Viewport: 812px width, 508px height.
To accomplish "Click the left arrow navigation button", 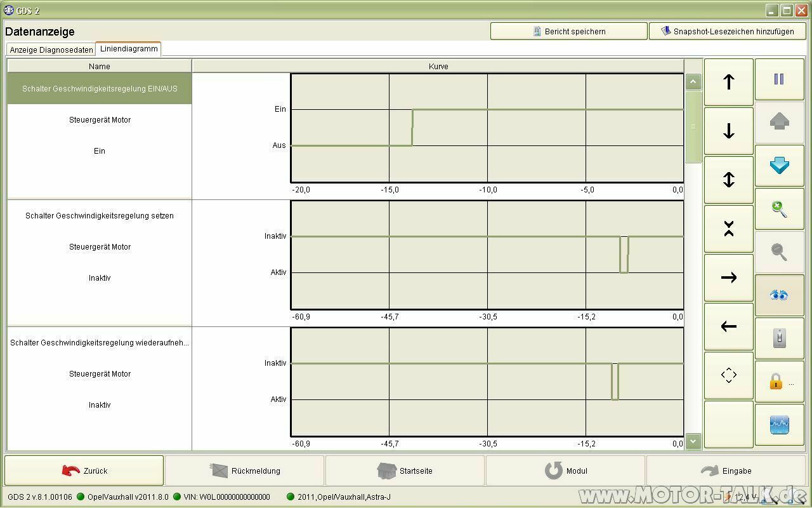I will pos(728,326).
